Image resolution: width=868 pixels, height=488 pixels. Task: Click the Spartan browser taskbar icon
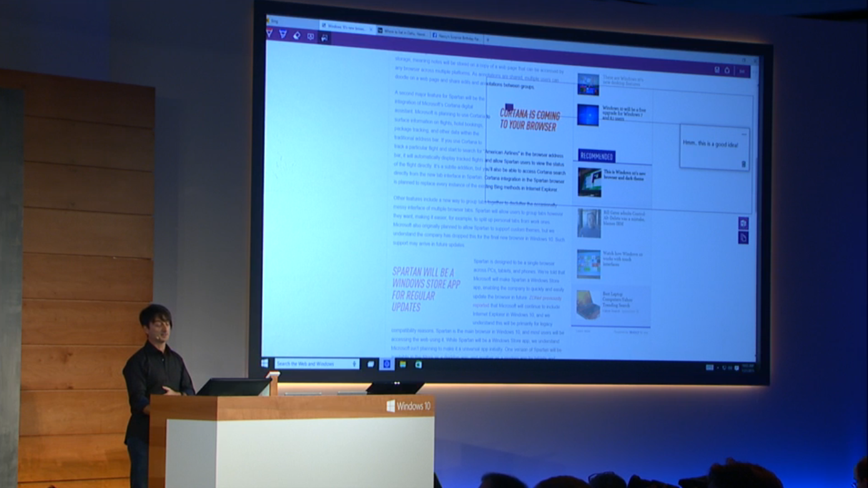pyautogui.click(x=387, y=364)
